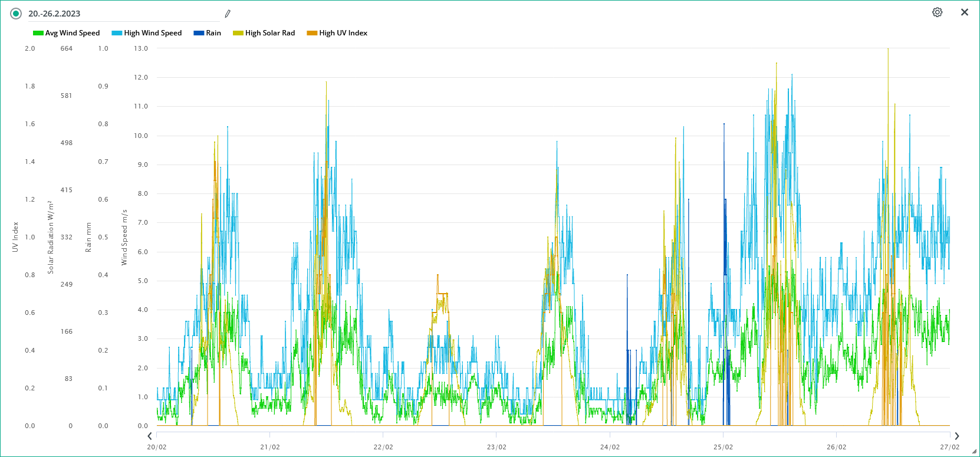Click the UV Index axis title
980x457 pixels.
(x=15, y=237)
